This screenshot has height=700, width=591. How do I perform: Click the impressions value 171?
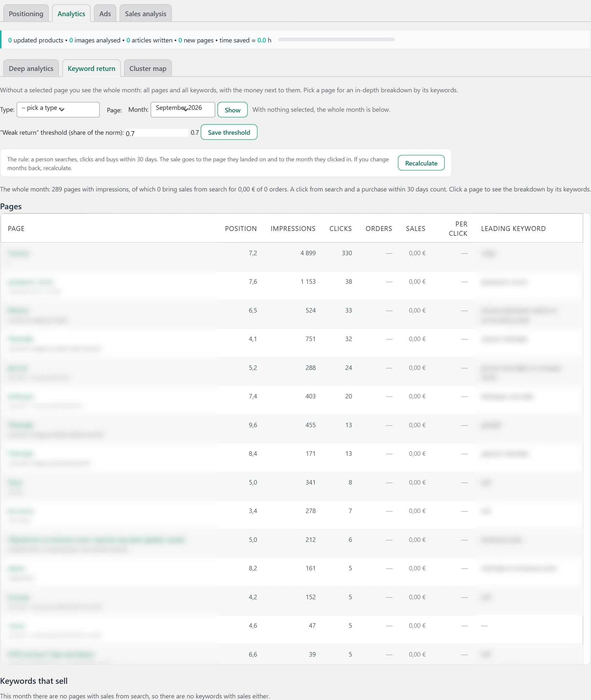tap(311, 453)
